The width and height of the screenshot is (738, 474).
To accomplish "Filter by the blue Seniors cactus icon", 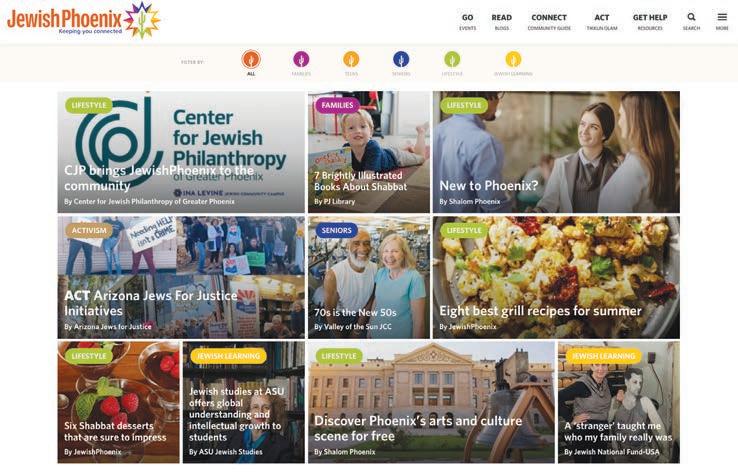I will [x=401, y=60].
